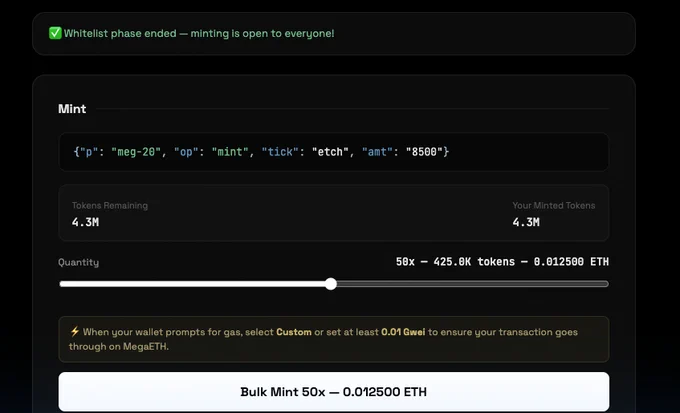
Task: Click the "etch" tick value in the JSON snippet
Action: coord(330,152)
